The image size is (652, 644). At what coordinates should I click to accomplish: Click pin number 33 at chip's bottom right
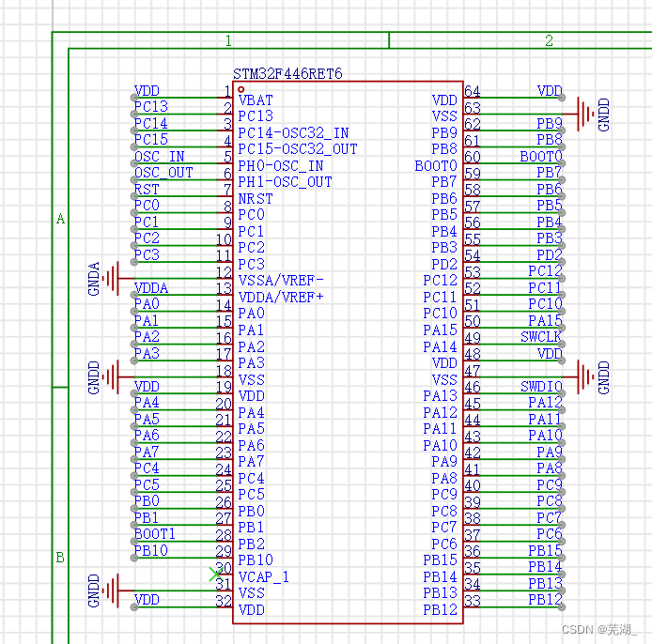coord(472,601)
